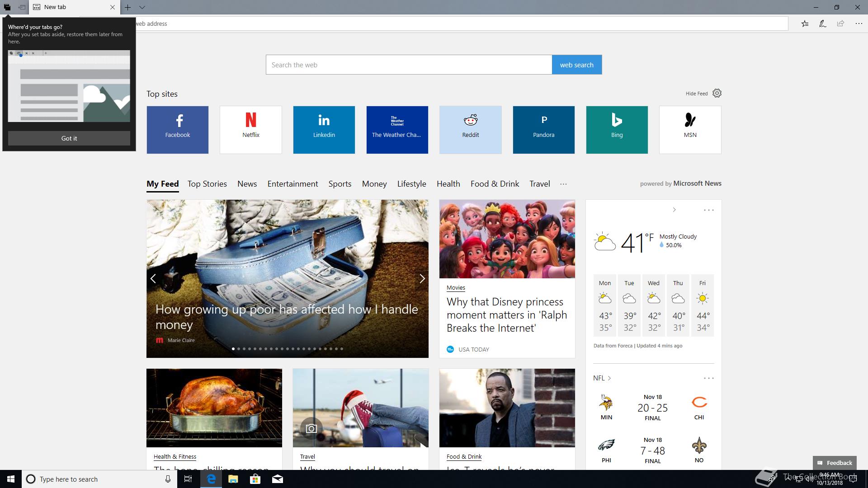Click the Cortana microphone icon
This screenshot has height=488, width=868.
click(168, 479)
